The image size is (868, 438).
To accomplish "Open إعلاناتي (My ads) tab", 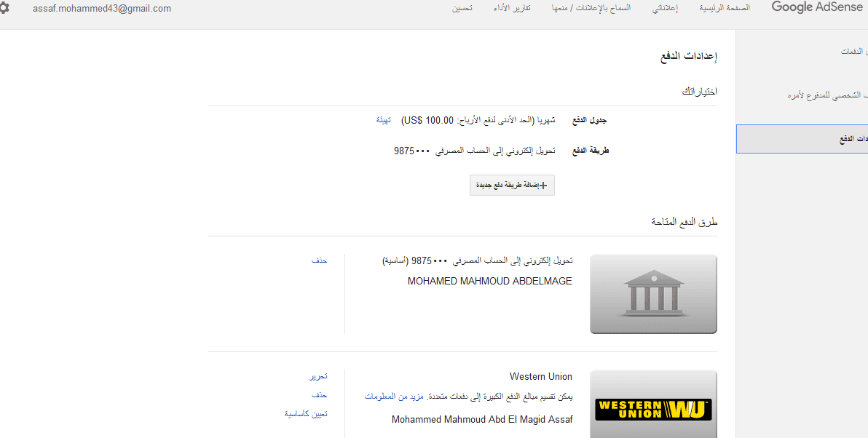I will pos(665,8).
